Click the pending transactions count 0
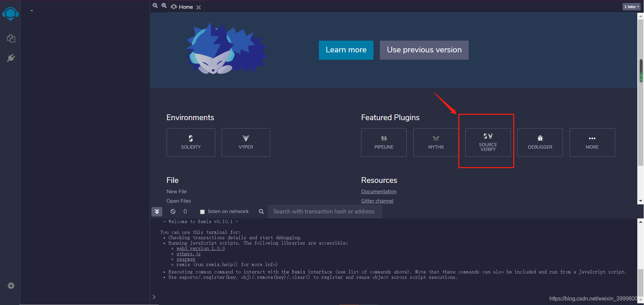Viewport: 644px width, 305px height. point(185,211)
